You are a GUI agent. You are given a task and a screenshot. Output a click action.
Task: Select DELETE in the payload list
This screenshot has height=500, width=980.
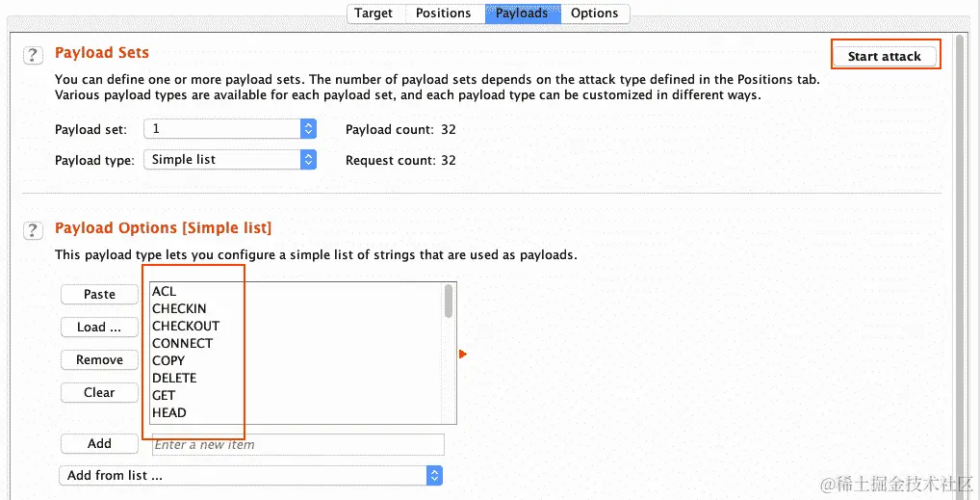coord(174,378)
